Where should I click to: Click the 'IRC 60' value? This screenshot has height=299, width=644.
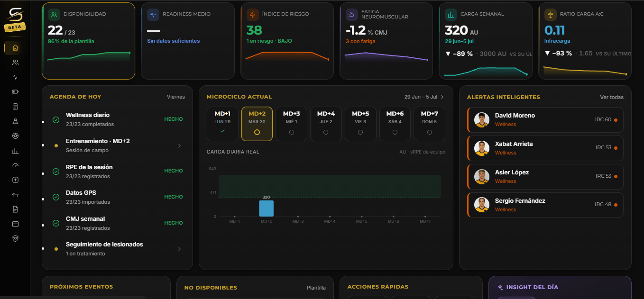(x=603, y=120)
